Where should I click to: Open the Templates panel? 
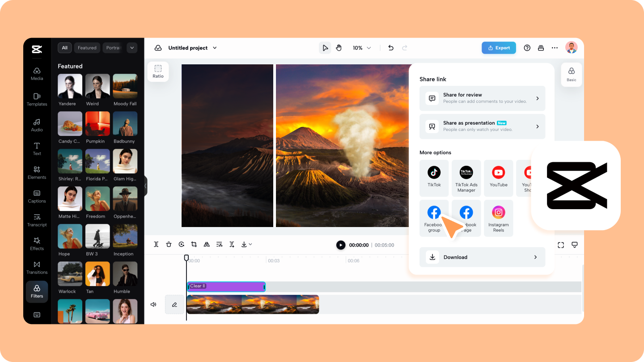tap(37, 99)
